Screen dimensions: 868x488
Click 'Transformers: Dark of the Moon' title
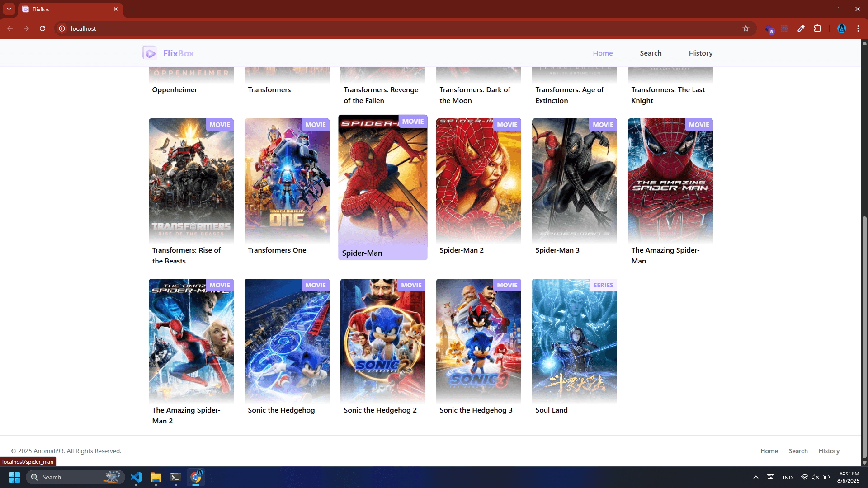tap(475, 95)
